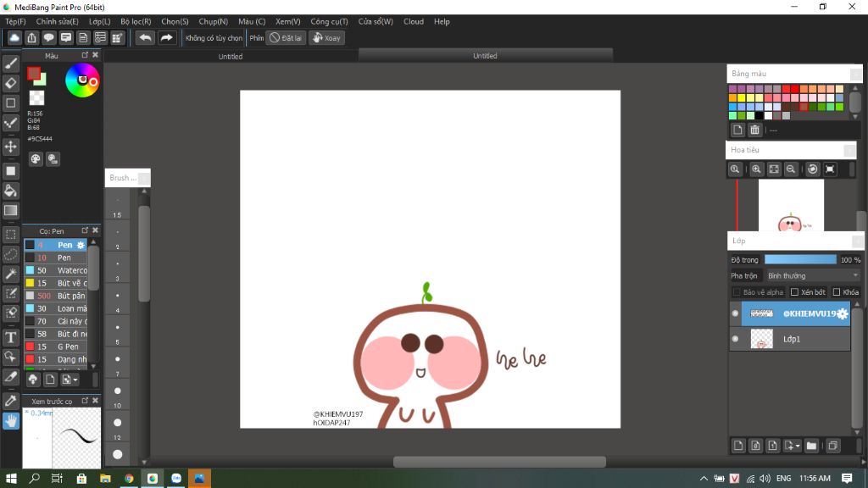Enable the Khóa checkbox

pyautogui.click(x=837, y=292)
